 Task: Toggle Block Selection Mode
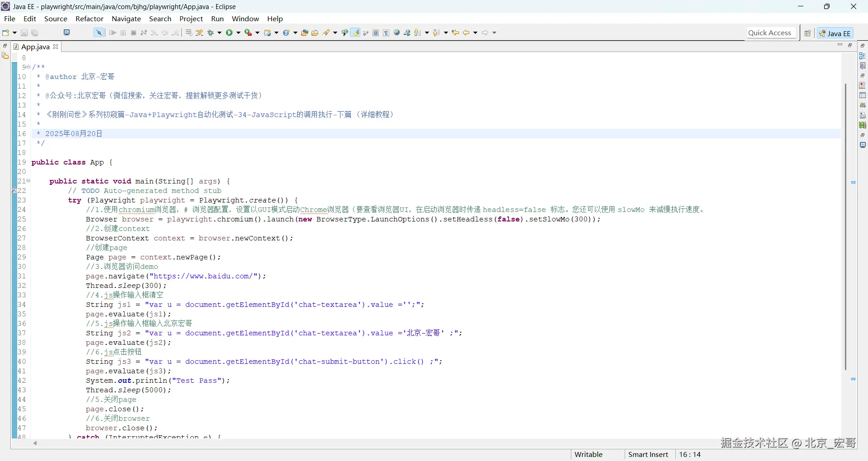coord(376,33)
